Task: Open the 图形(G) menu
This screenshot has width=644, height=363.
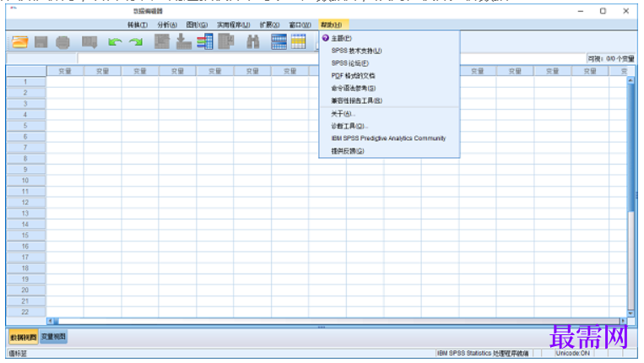Action: click(x=197, y=24)
